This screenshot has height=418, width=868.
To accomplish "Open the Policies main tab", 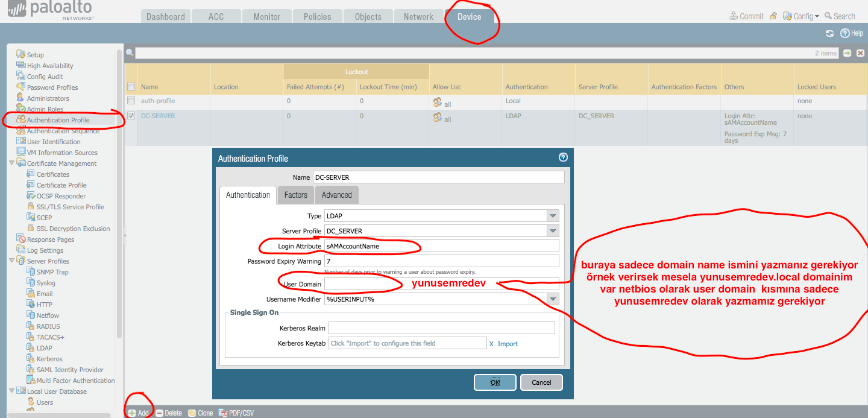I will pos(317,17).
